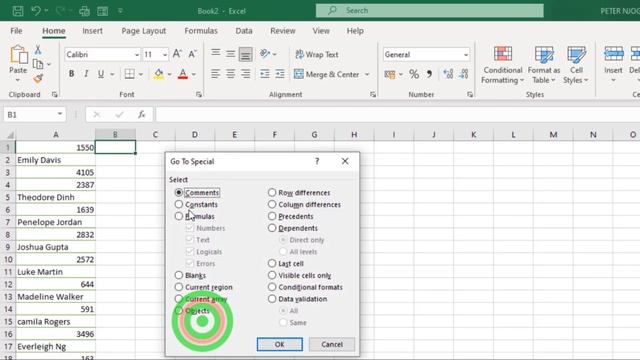Click the Font Color letter A

(x=183, y=74)
